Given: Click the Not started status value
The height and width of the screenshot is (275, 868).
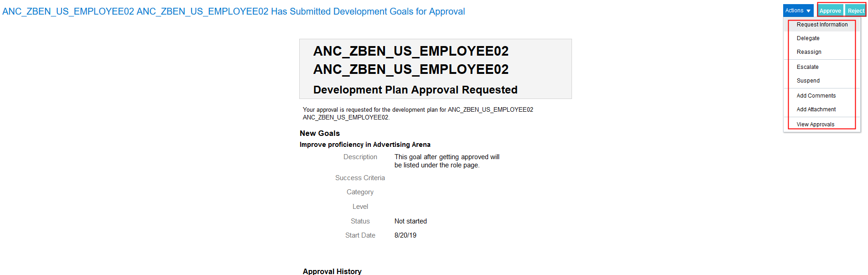Looking at the screenshot, I should 411,221.
